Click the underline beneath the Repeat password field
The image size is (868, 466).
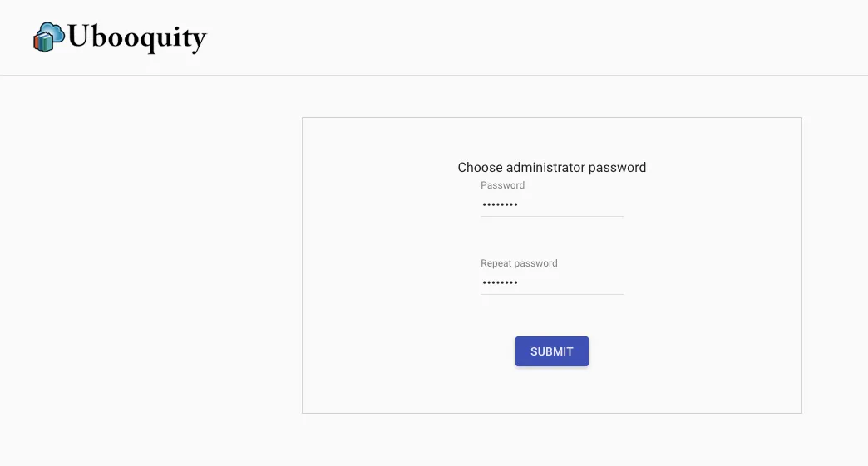(552, 294)
